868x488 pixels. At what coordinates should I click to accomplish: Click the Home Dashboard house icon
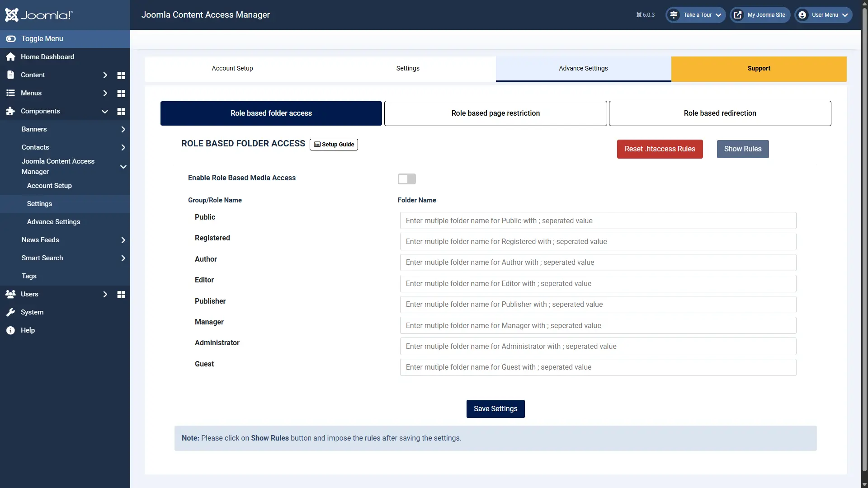(11, 57)
